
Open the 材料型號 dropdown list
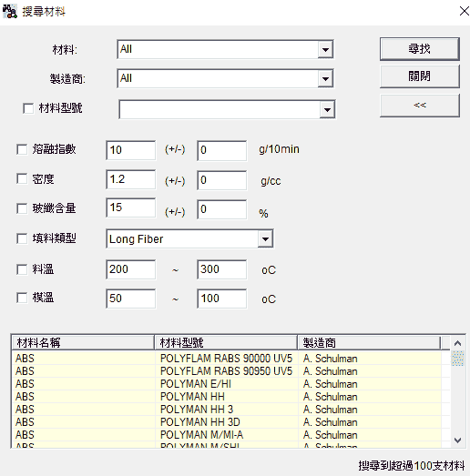coord(327,109)
